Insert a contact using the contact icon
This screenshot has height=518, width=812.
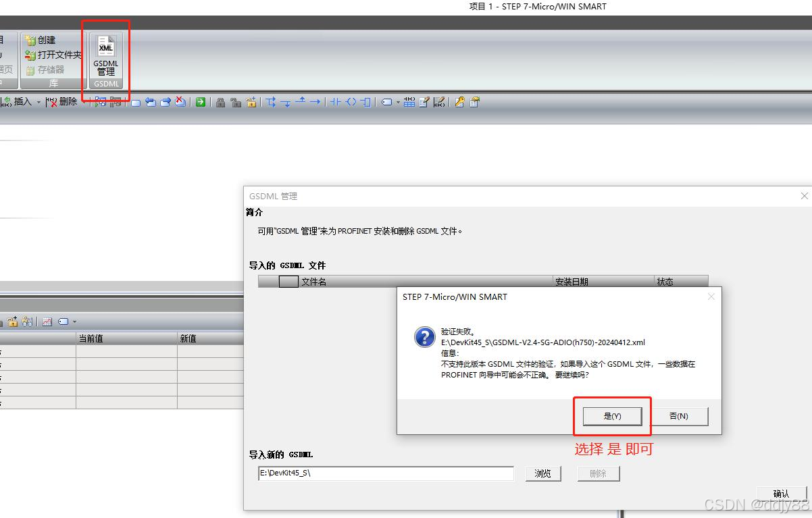(336, 102)
